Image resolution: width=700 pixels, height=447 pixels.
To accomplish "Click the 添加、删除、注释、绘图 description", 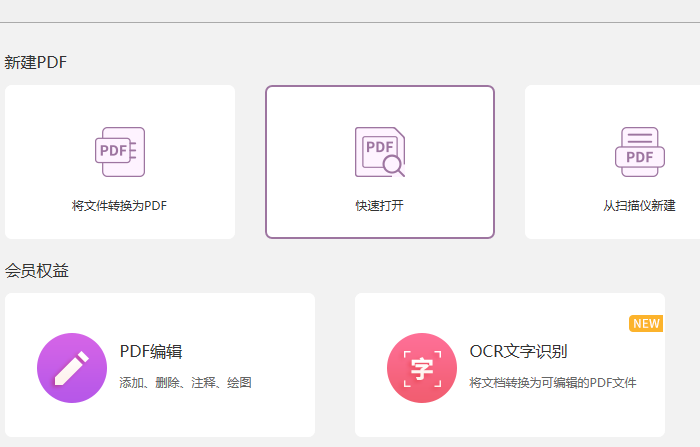I will tap(185, 383).
